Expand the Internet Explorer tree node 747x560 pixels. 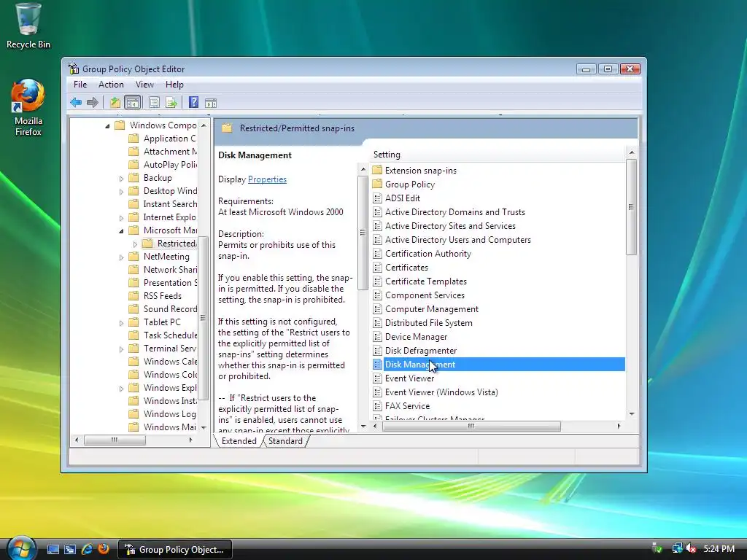[x=121, y=217]
